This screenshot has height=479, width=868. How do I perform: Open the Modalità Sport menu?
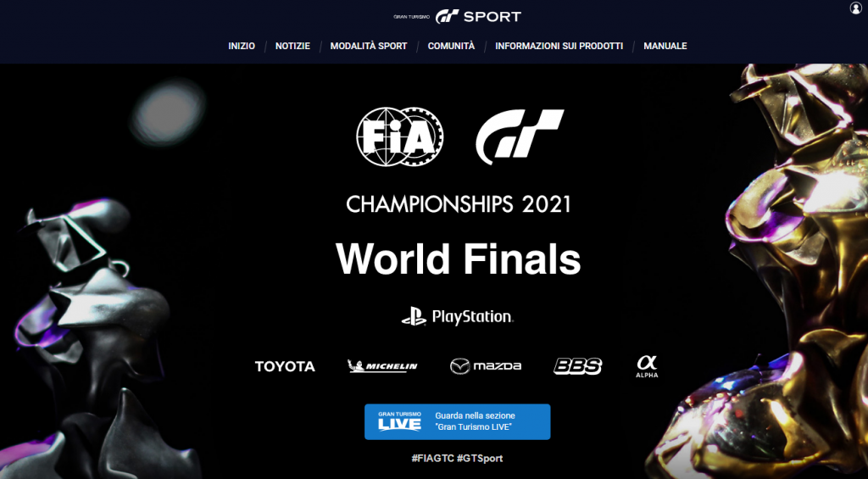369,46
